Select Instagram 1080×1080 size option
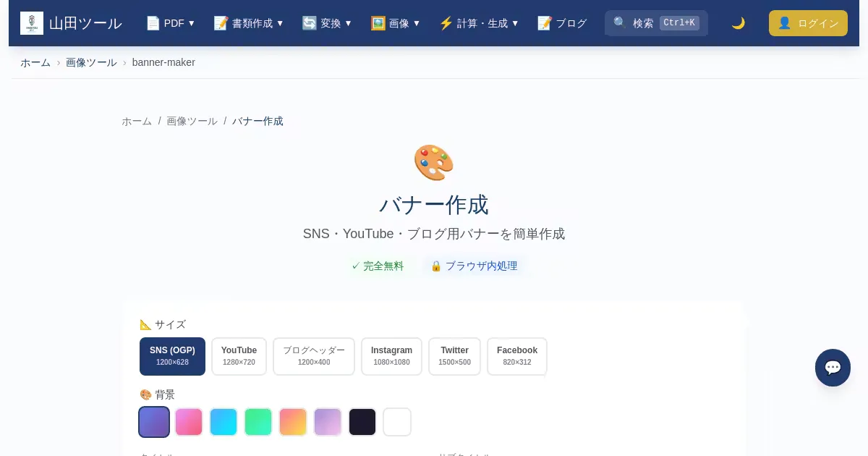This screenshot has height=456, width=868. pos(391,356)
